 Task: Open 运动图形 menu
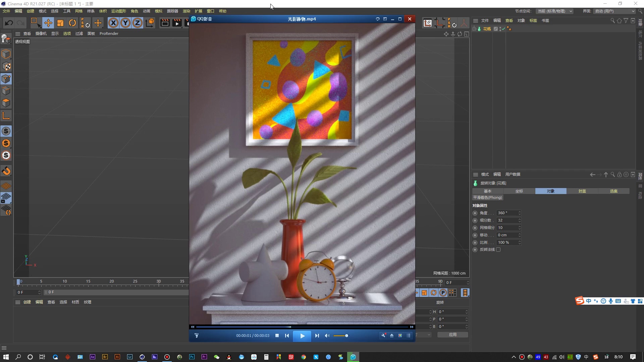tap(118, 11)
